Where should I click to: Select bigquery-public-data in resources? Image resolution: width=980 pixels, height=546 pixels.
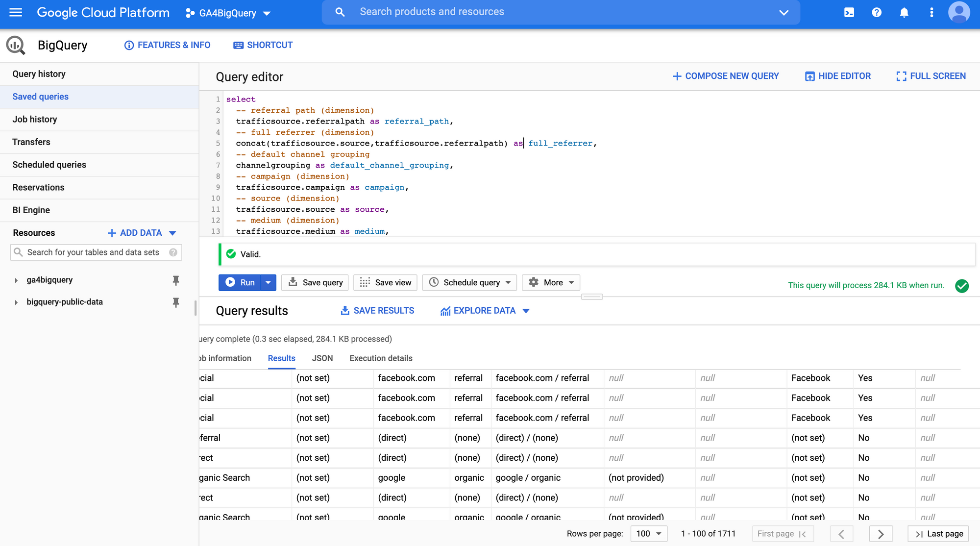(65, 302)
